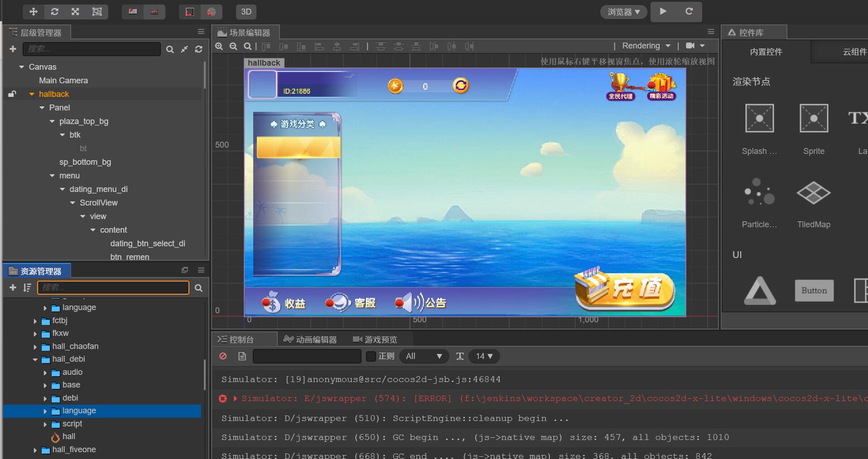Image resolution: width=868 pixels, height=459 pixels.
Task: Select the Move transform tool
Action: (33, 12)
